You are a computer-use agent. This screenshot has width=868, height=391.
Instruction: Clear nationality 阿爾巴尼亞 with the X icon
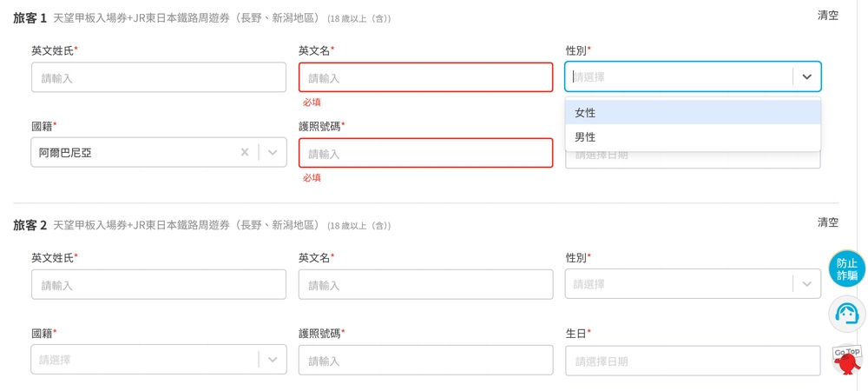245,152
